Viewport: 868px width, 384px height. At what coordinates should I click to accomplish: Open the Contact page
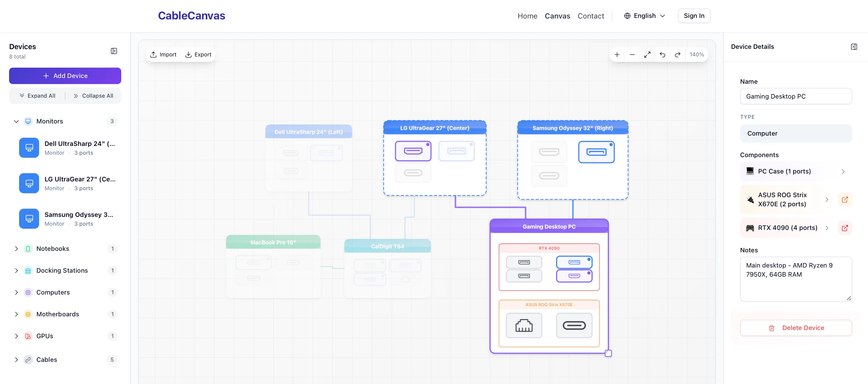pos(591,16)
